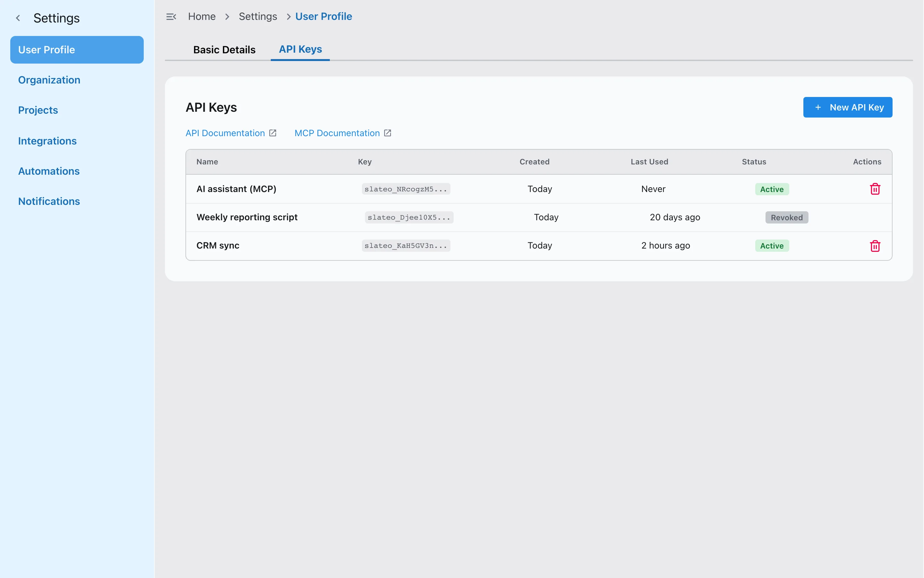Image resolution: width=924 pixels, height=578 pixels.
Task: Click Active badge in AI assistant row
Action: pos(772,189)
